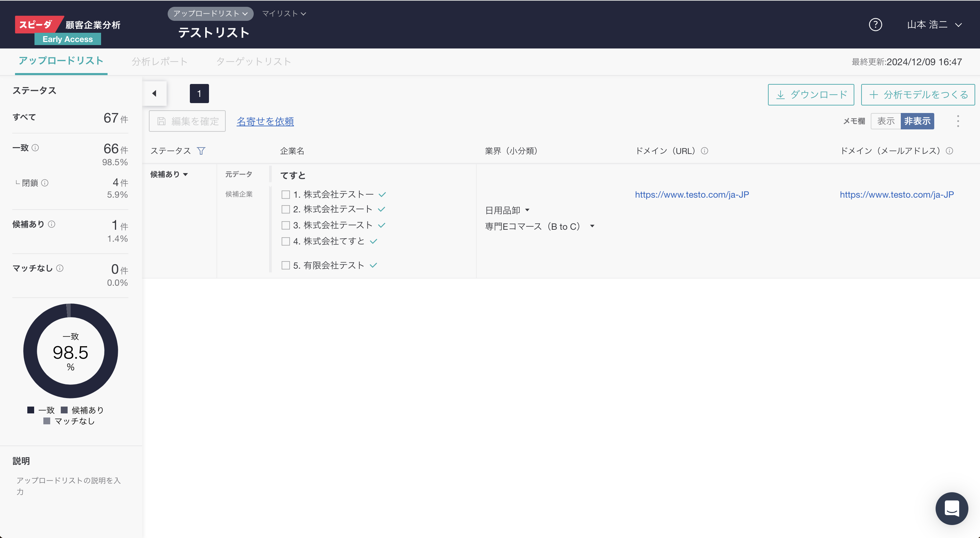Check candidate 4. 株式会社てすと
The image size is (980, 538).
pyautogui.click(x=286, y=241)
